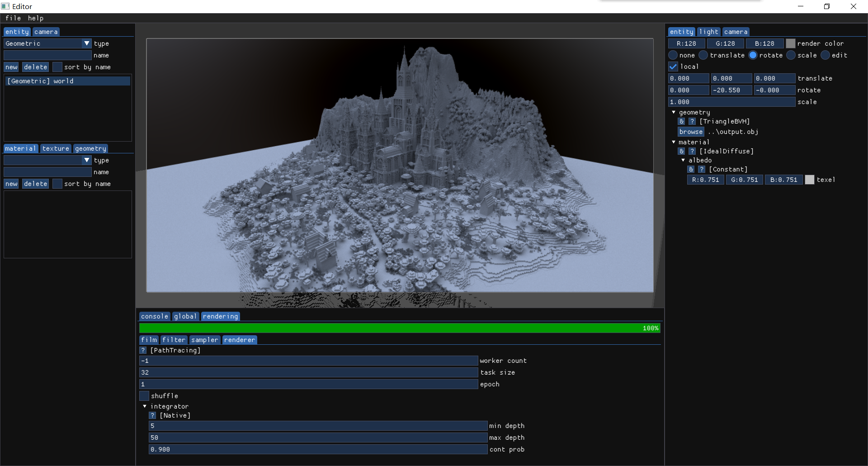Click the '?' help icon next to [Native]

click(152, 415)
